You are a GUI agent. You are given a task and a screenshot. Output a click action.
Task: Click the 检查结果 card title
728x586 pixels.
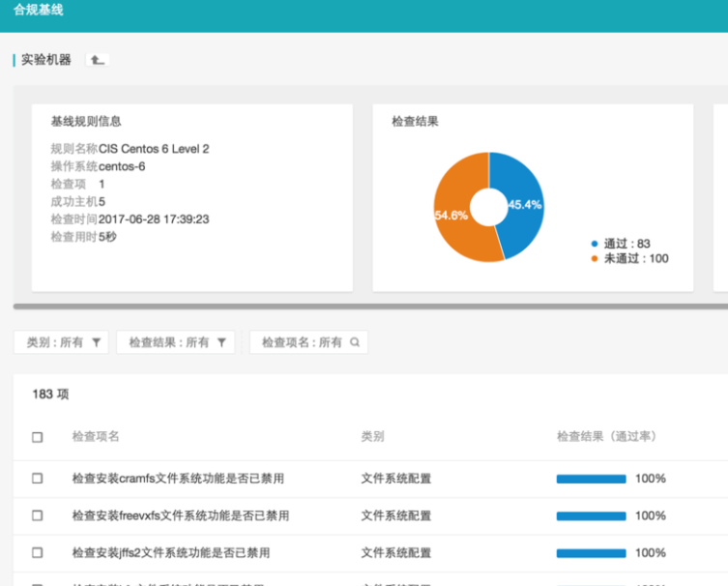pyautogui.click(x=415, y=121)
